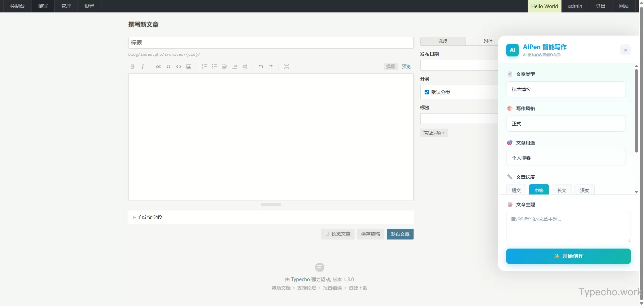Expand the 自定义字段 section

tap(150, 217)
